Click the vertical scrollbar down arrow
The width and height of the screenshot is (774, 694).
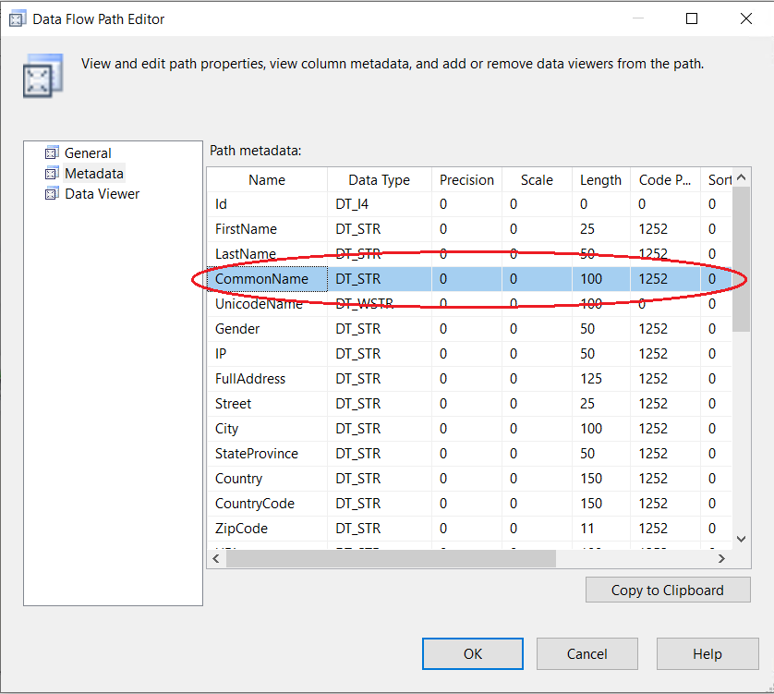pyautogui.click(x=741, y=539)
